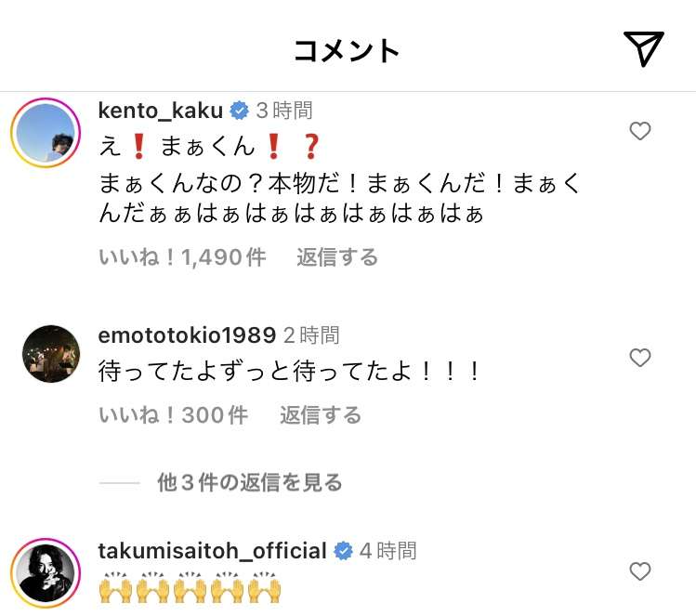This screenshot has height=616, width=696.
Task: Open emototokio1989's profile picture
Action: (x=50, y=354)
